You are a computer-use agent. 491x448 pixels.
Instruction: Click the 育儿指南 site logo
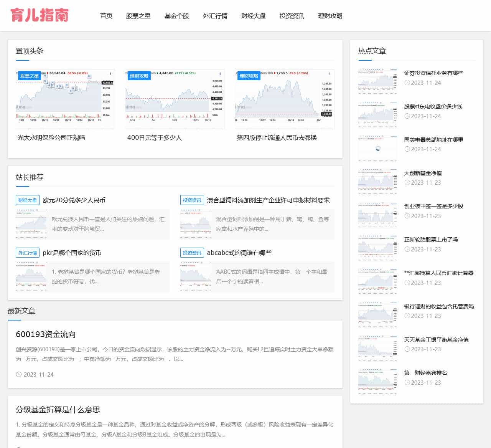[x=40, y=15]
